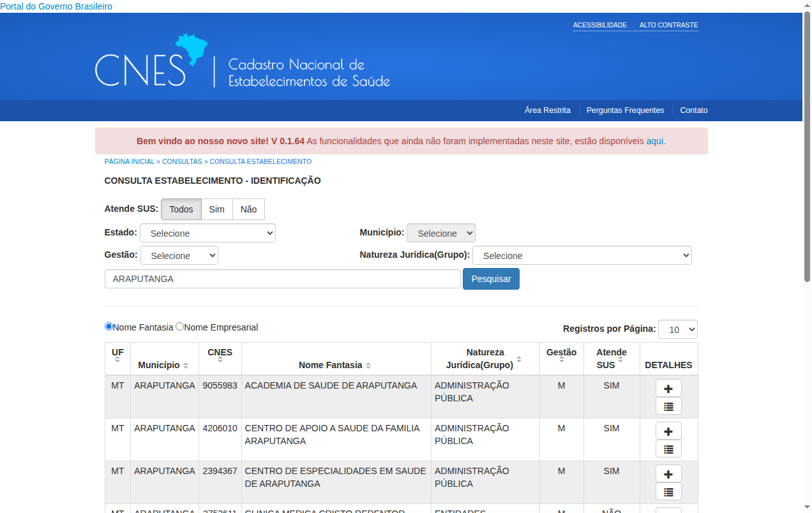Viewport: 812px width, 513px height.
Task: Click CNES number 2394367
Action: pyautogui.click(x=220, y=471)
